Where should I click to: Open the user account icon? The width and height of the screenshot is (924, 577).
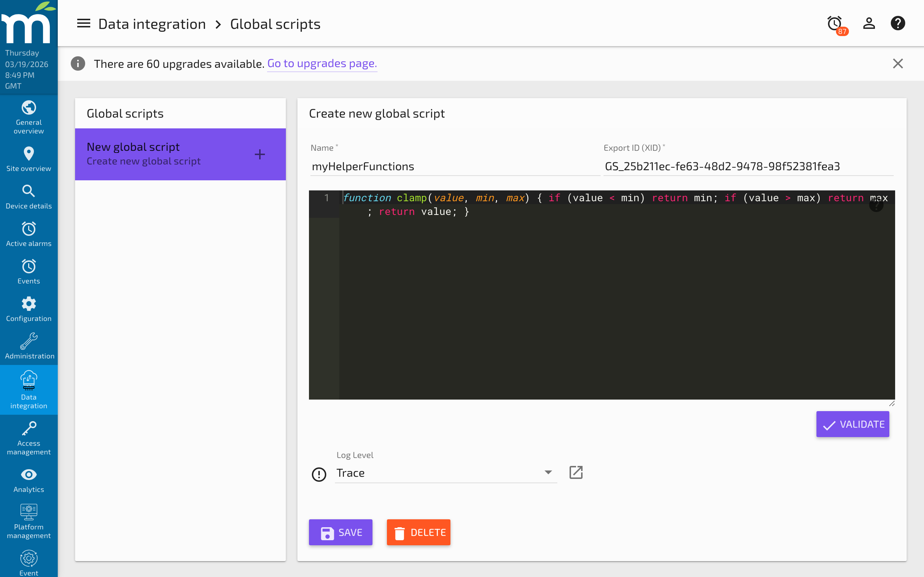[x=869, y=23]
